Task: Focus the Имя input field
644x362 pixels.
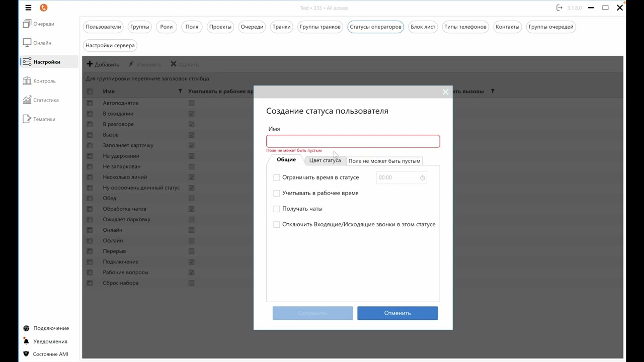Action: [353, 141]
